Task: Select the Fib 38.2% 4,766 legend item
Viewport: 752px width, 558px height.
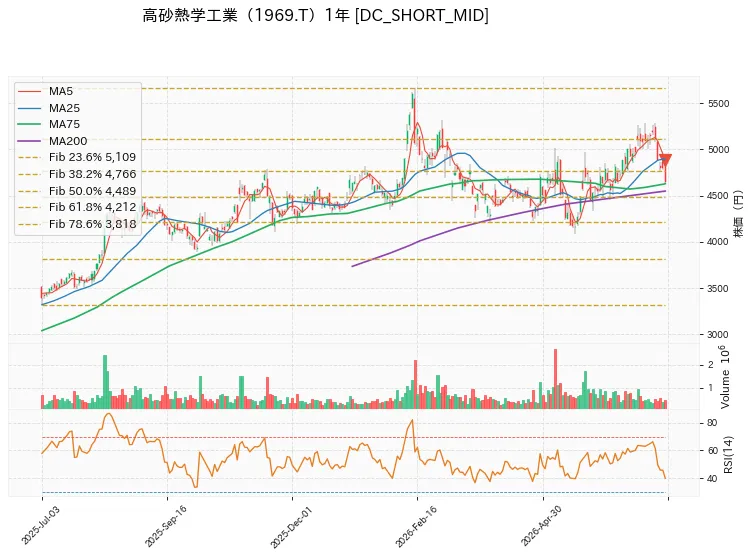Action: point(77,174)
